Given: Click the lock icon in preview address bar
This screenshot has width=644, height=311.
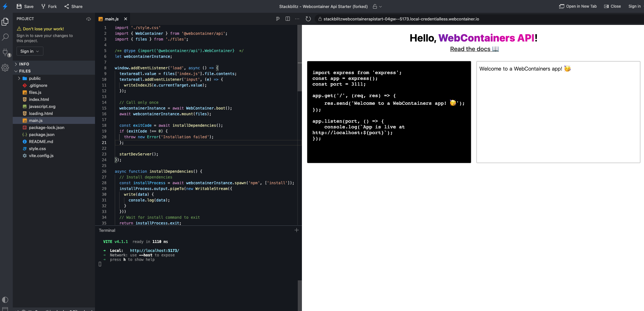Looking at the screenshot, I should 320,19.
